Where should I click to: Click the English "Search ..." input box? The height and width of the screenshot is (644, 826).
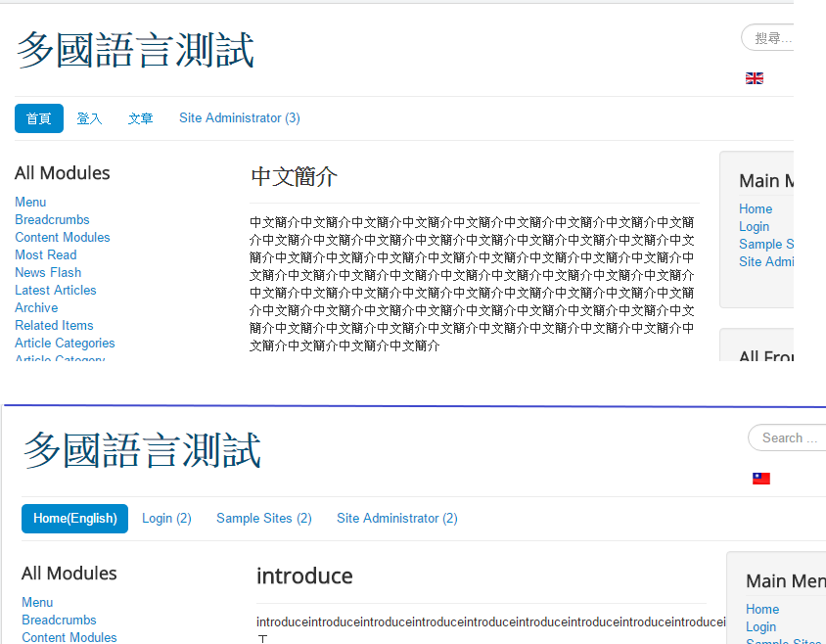[x=787, y=437]
